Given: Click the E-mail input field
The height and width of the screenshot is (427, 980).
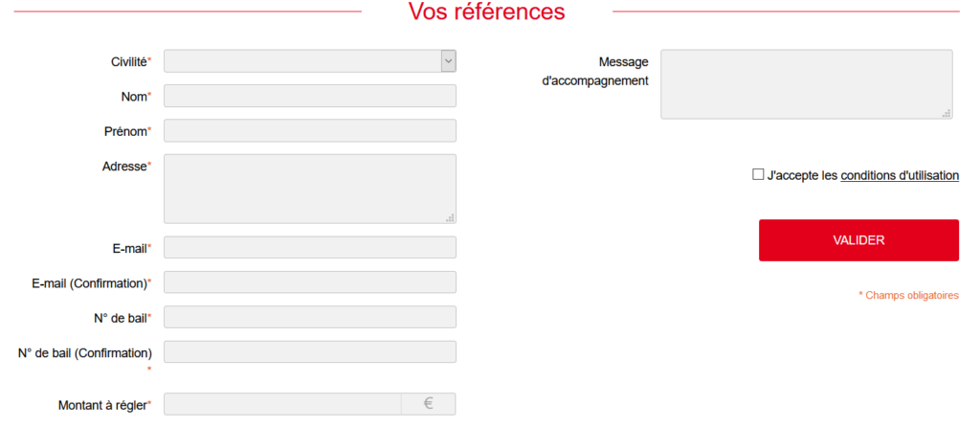Looking at the screenshot, I should pyautogui.click(x=310, y=248).
